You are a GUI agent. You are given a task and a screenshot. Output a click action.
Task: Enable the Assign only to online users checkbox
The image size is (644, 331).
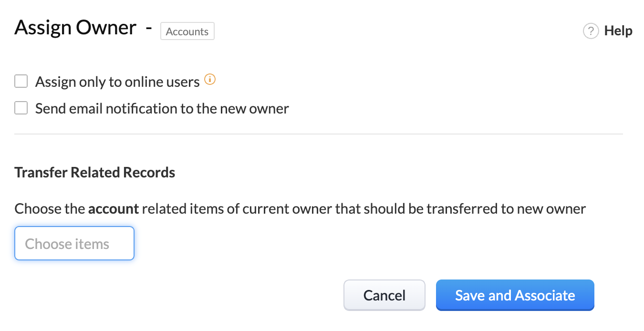click(x=21, y=82)
